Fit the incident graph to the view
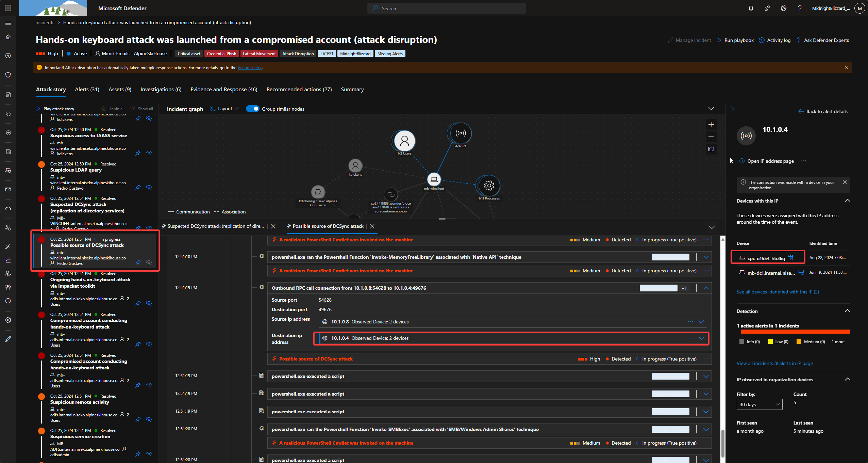This screenshot has height=463, width=868. pos(711,149)
